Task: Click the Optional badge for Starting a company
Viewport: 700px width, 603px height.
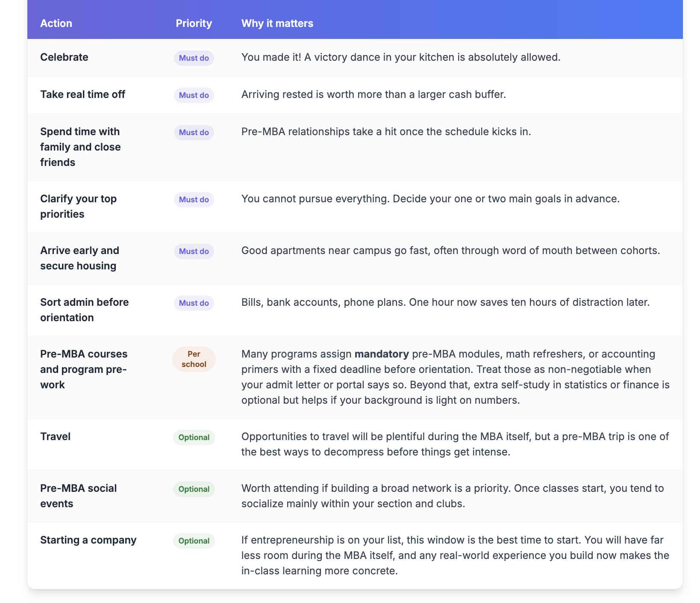Action: pos(194,541)
